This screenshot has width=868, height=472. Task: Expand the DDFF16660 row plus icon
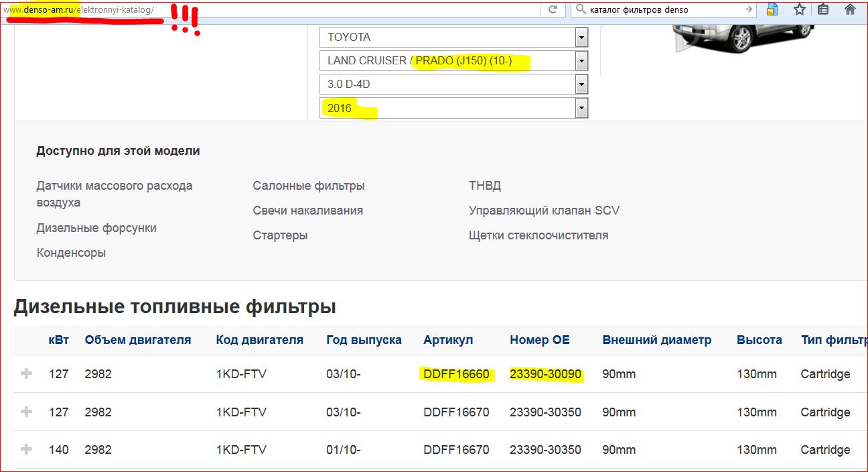27,373
